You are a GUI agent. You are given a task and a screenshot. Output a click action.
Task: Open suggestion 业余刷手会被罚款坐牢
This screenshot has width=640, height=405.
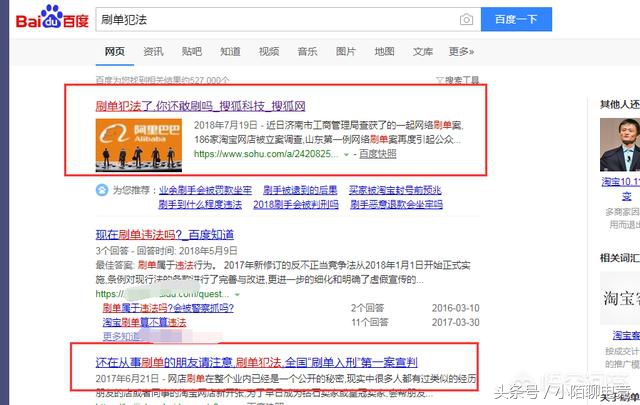coord(205,190)
